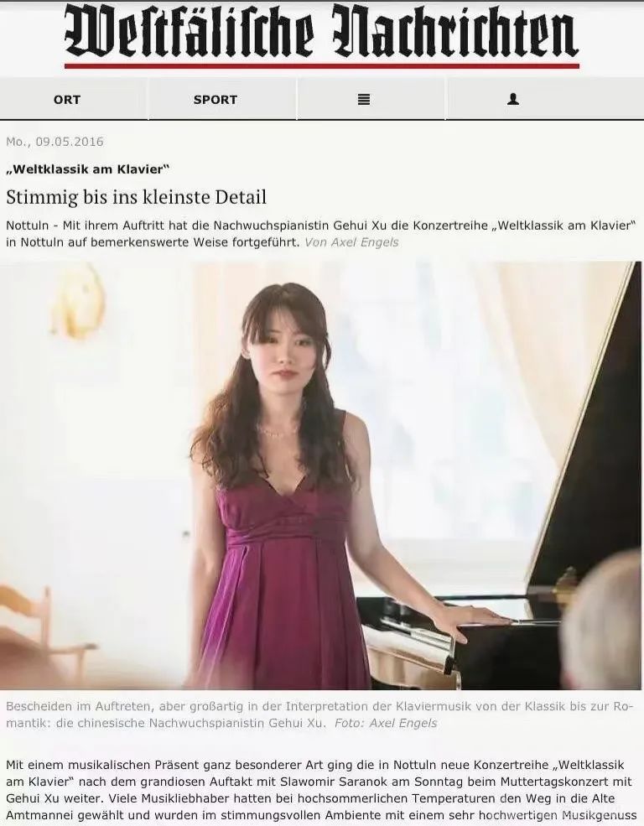Screen dimensions: 644x826
Task: Go to the ORT section tab
Action: coord(67,100)
